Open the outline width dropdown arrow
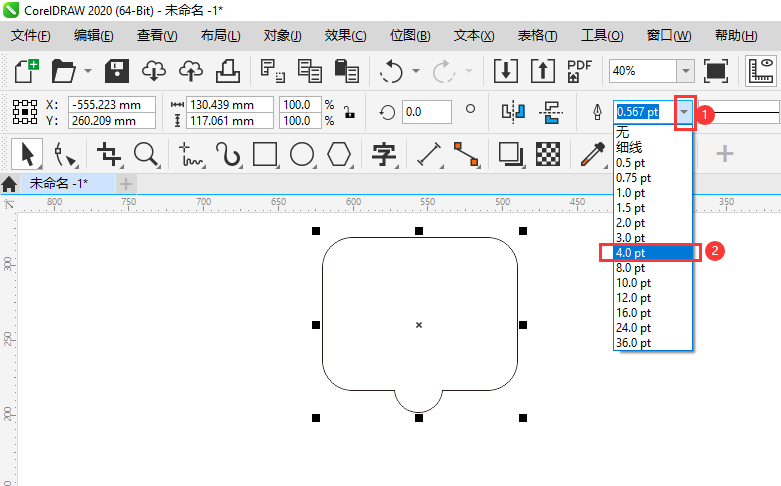 click(684, 111)
